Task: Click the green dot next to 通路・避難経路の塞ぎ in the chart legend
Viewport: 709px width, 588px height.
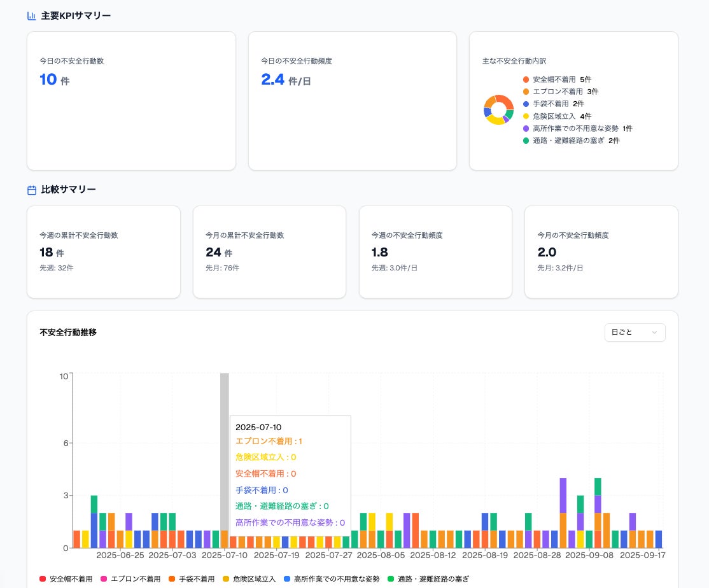Action: (391, 579)
